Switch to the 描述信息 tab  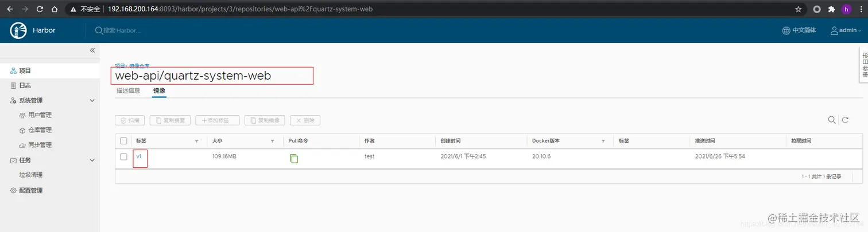[128, 91]
